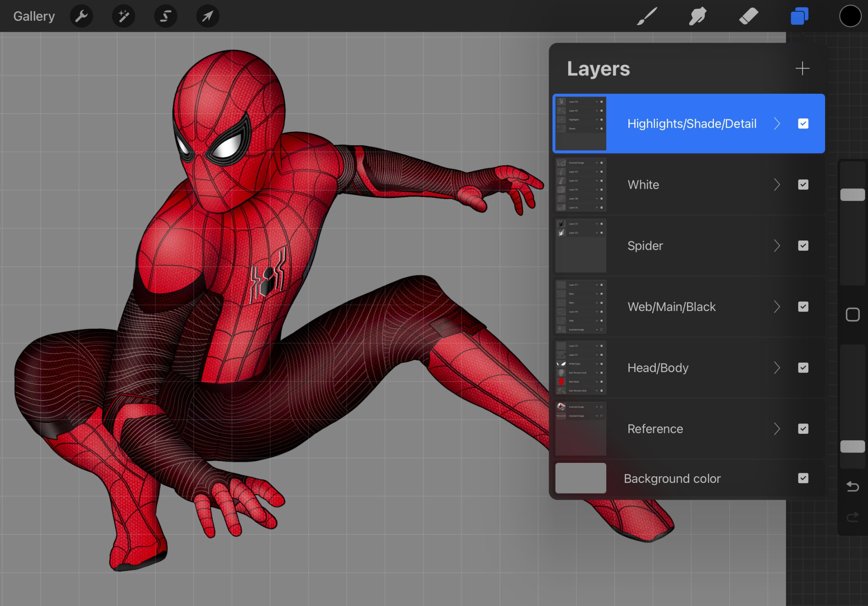Tap the Background color thumbnail
This screenshot has height=606, width=868.
click(x=581, y=478)
